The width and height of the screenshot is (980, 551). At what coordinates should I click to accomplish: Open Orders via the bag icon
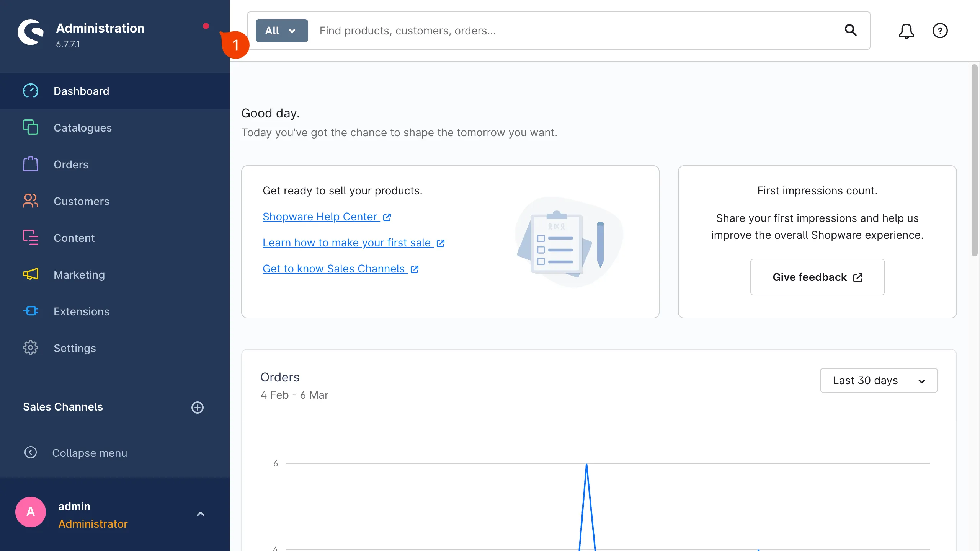pos(31,164)
